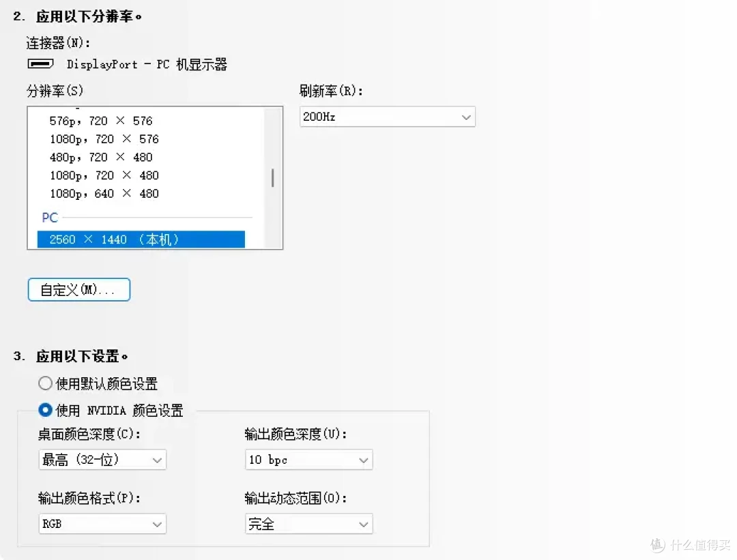737x560 pixels.
Task: Select resolution 576p, 720 × 576
Action: click(101, 121)
